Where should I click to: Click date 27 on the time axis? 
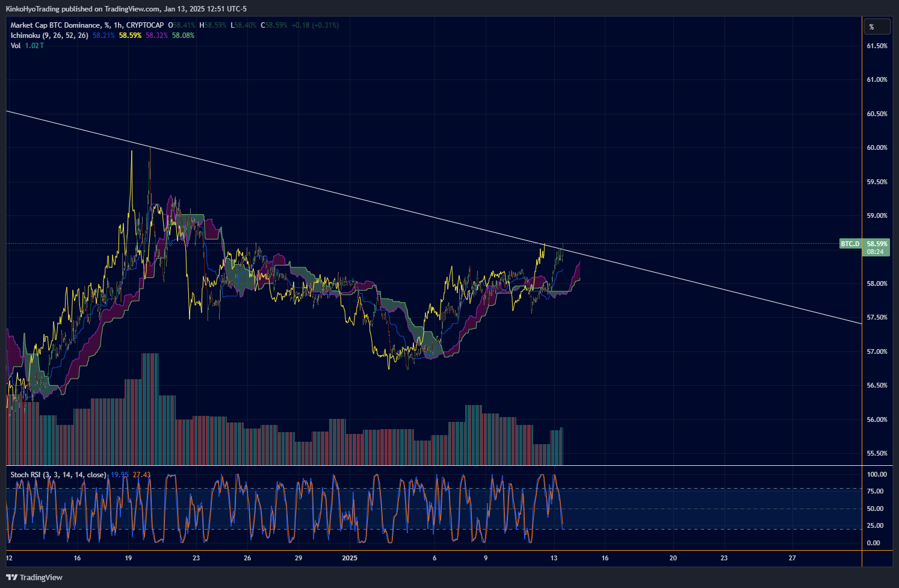(792, 558)
